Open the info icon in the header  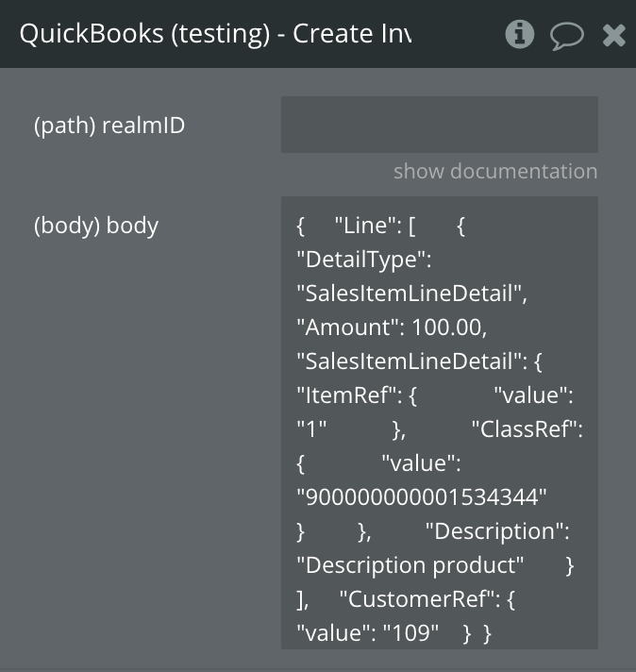520,35
